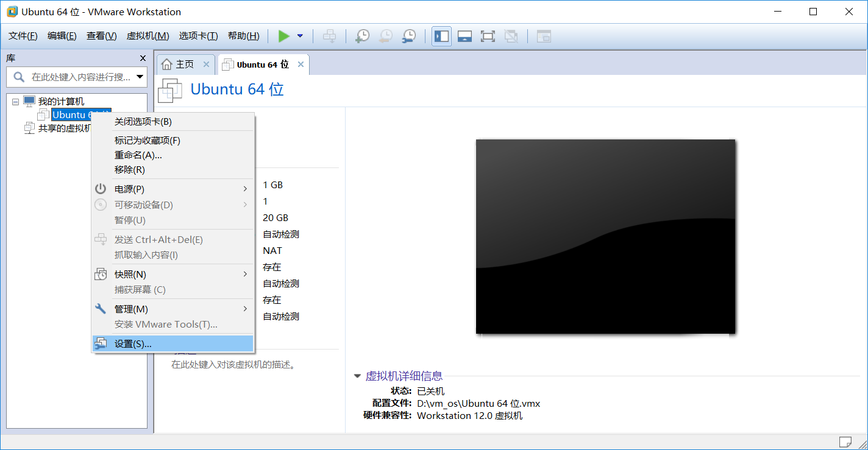Screen dimensions: 868x450
Task: Collapse the 虚拟机详细信息 section triangle
Action: tap(357, 376)
